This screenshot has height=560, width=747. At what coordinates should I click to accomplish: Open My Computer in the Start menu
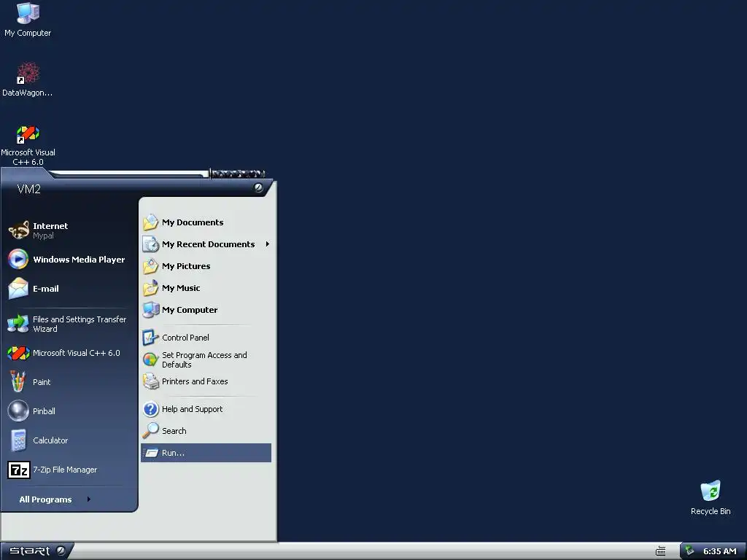coord(206,310)
